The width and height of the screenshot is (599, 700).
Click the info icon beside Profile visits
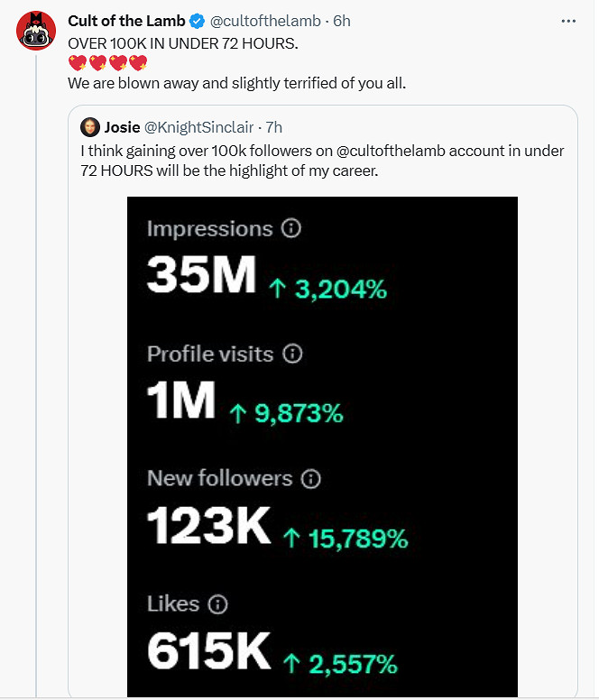pyautogui.click(x=291, y=355)
